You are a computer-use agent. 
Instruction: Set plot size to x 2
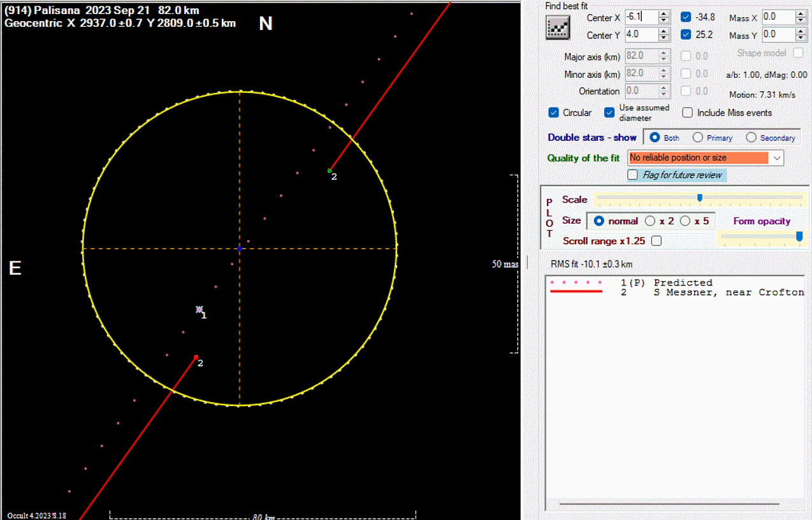[x=650, y=221]
